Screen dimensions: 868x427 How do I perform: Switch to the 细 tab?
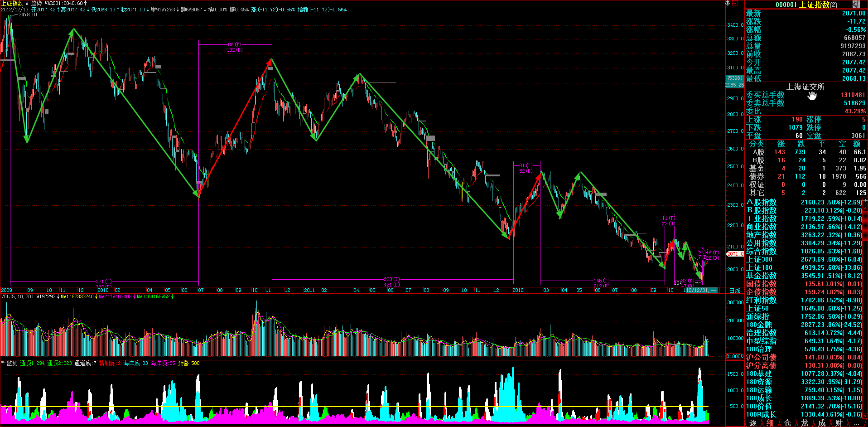pos(770,423)
